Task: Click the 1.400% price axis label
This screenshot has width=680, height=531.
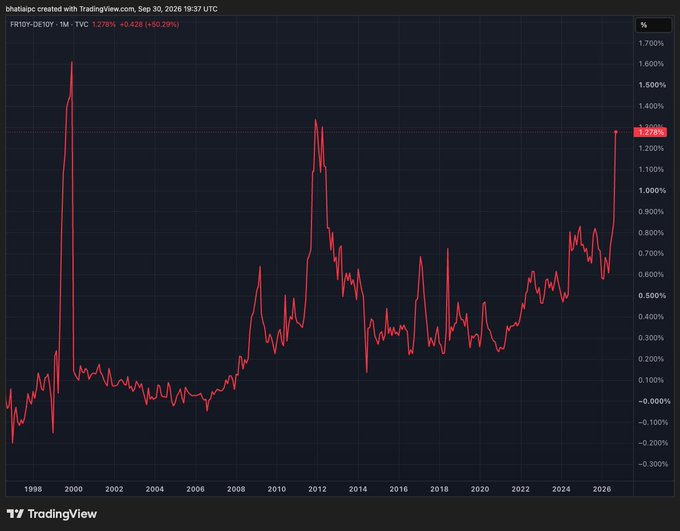Action: coord(651,106)
